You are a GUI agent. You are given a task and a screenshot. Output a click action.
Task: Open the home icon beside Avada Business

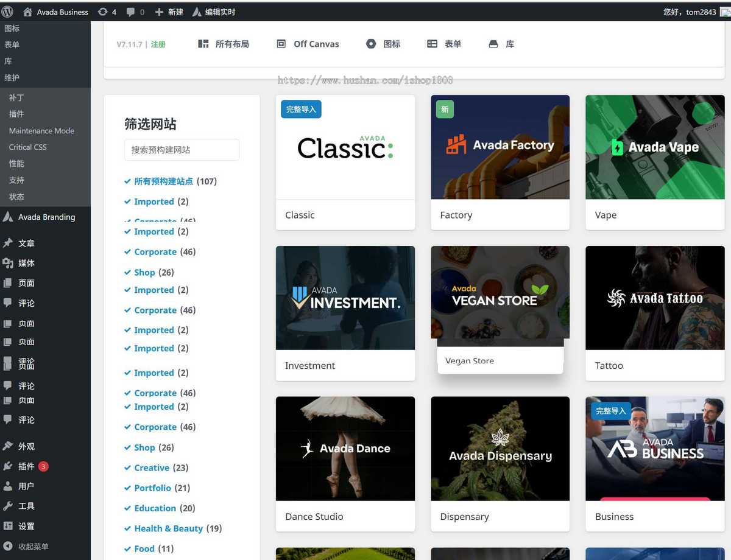coord(27,12)
